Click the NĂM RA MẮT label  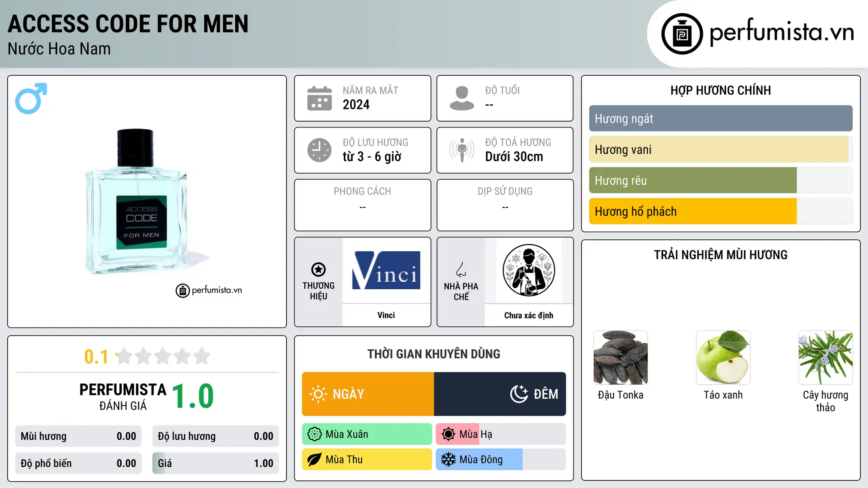coord(370,91)
